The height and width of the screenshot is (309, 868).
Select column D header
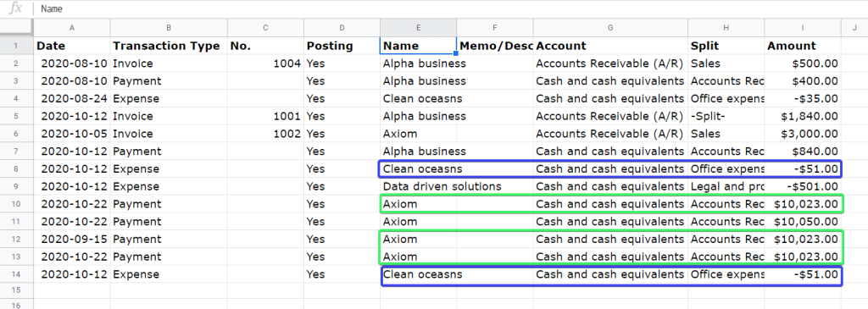point(342,28)
